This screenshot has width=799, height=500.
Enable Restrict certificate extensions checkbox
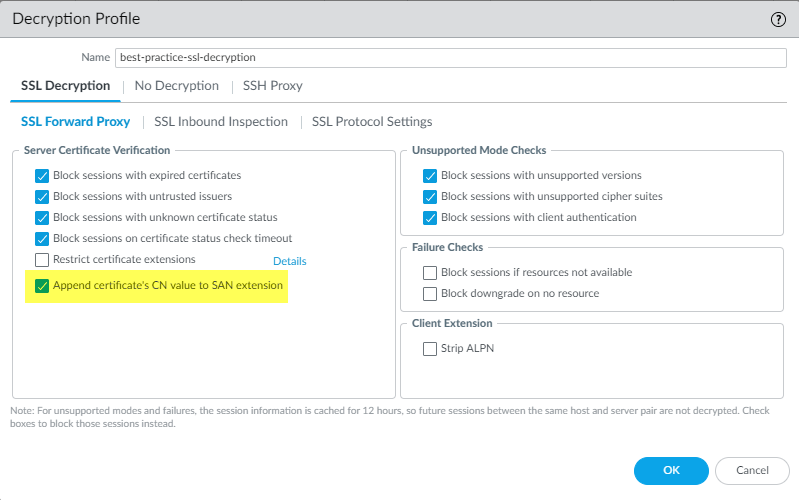[42, 260]
